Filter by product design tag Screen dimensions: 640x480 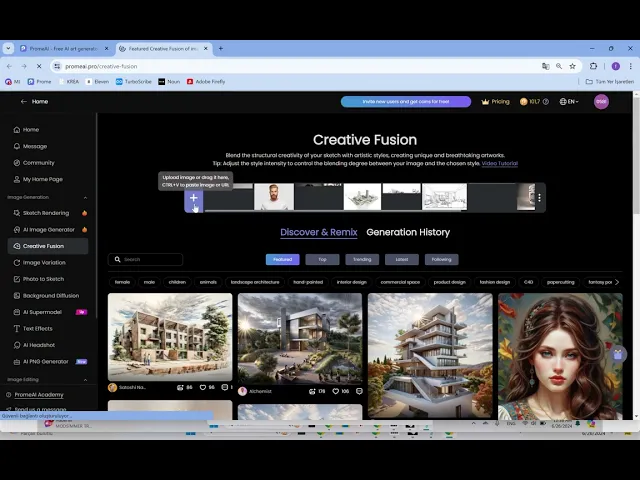449,282
